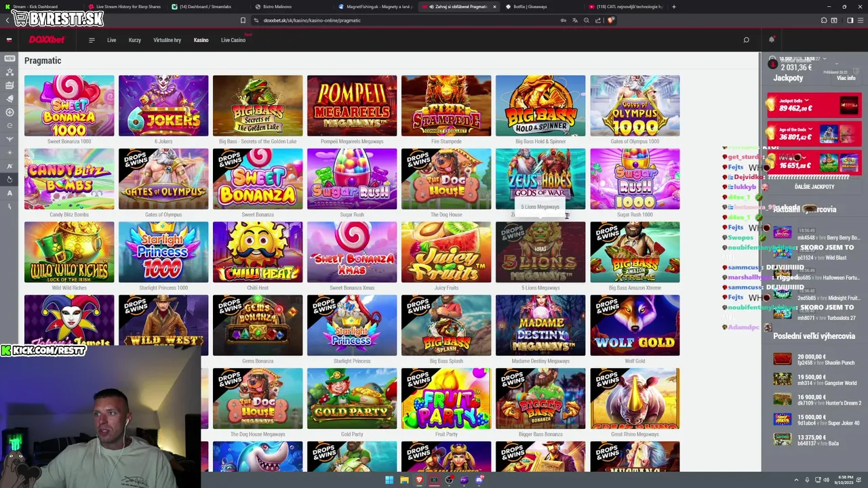Click 20 000,00 € Shaolin Punch winner row

(816, 359)
